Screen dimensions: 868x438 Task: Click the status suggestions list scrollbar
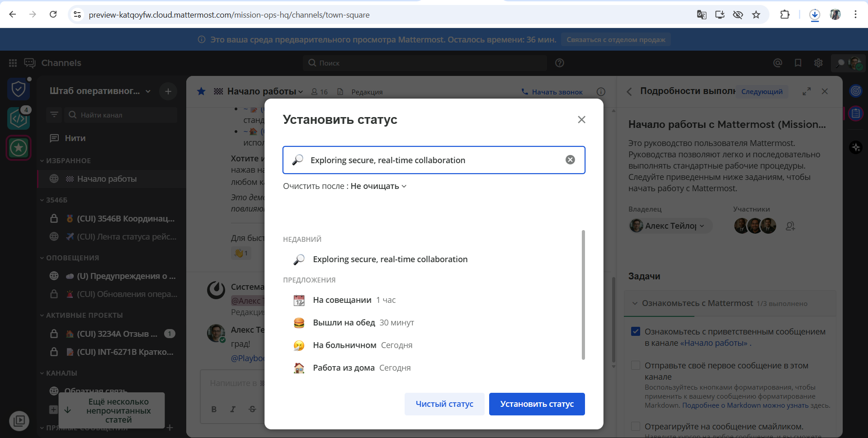(x=583, y=295)
